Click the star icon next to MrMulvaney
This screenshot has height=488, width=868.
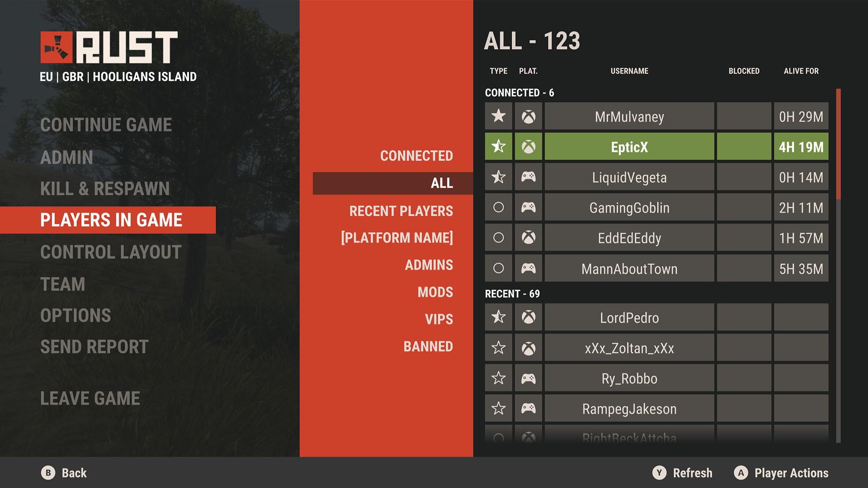(498, 117)
